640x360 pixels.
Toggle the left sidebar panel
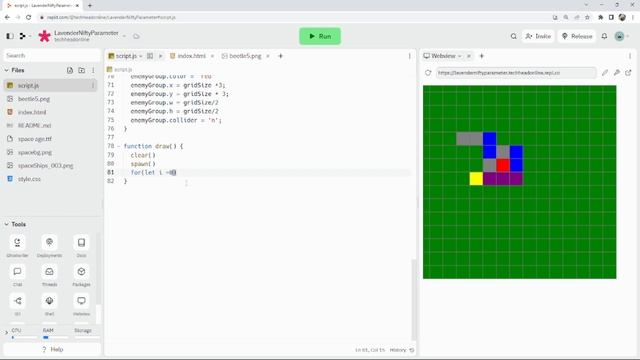click(10, 36)
